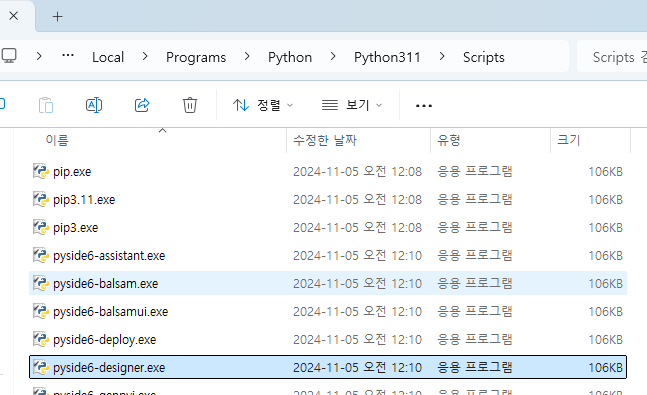
Task: Click the 106KB size of pip3.exe
Action: pyautogui.click(x=605, y=227)
